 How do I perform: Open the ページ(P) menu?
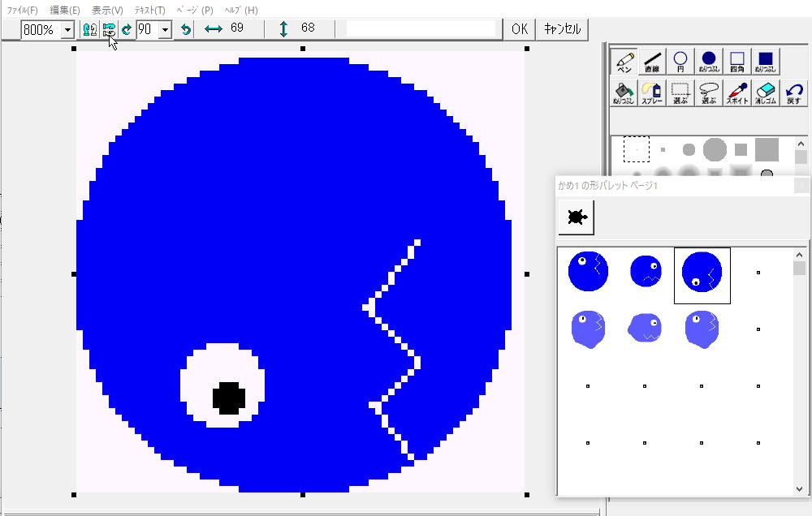coord(195,11)
